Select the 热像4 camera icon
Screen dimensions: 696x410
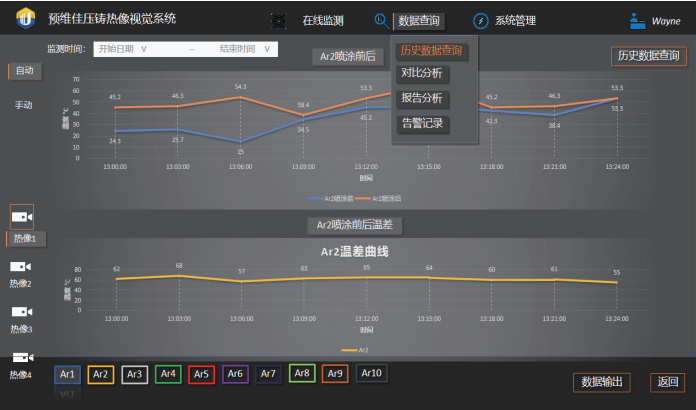click(23, 358)
